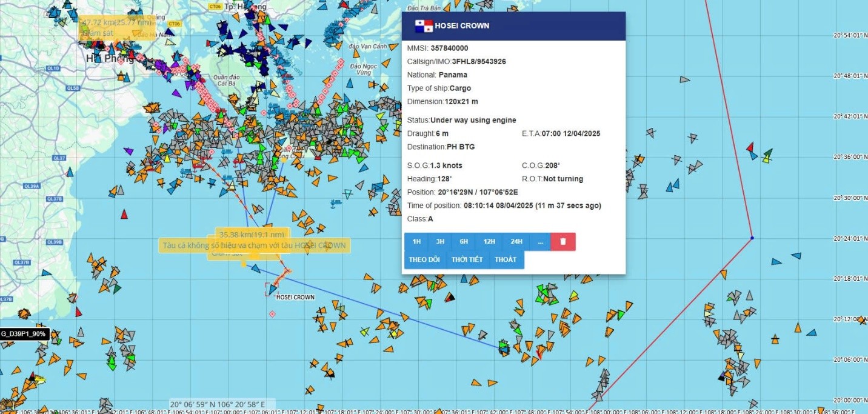Click the lone red vessel triangle near QL37B

(x=124, y=214)
